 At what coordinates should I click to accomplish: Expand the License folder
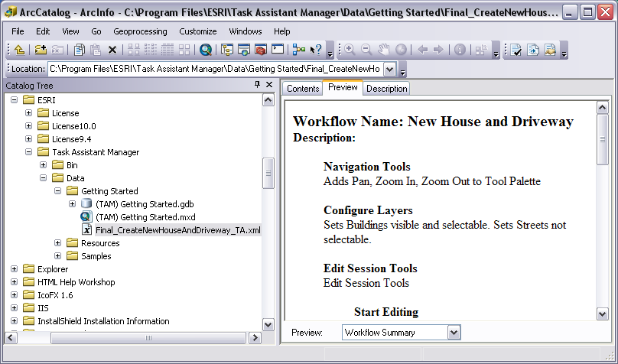tap(29, 113)
